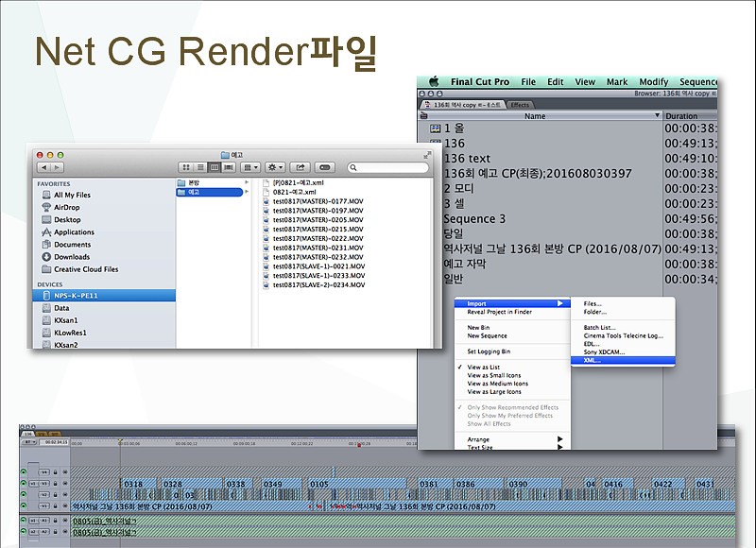Expand the 본방 folder arrow in Finder
This screenshot has width=756, height=548.
(247, 182)
